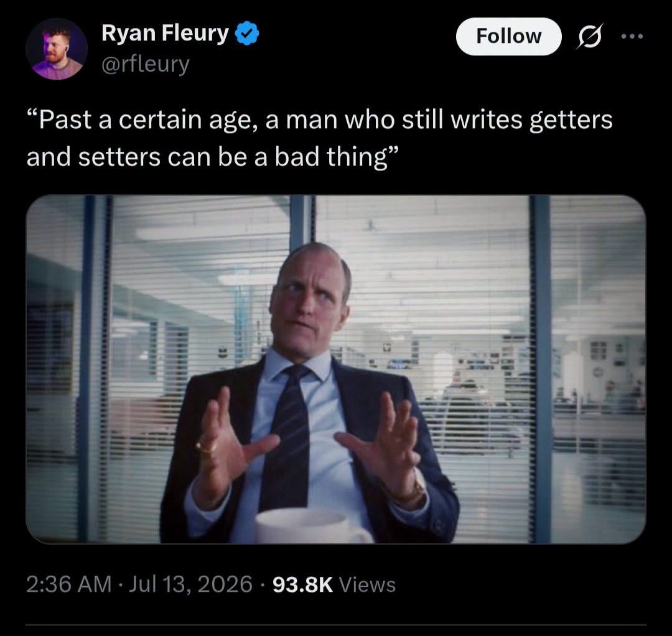View the 93.8K Views analytics

[x=334, y=584]
